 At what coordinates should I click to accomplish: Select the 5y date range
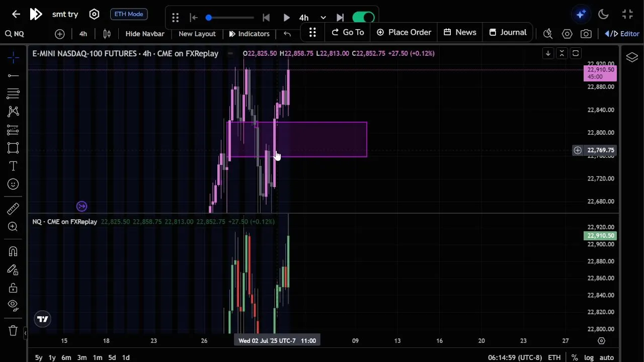tap(39, 357)
